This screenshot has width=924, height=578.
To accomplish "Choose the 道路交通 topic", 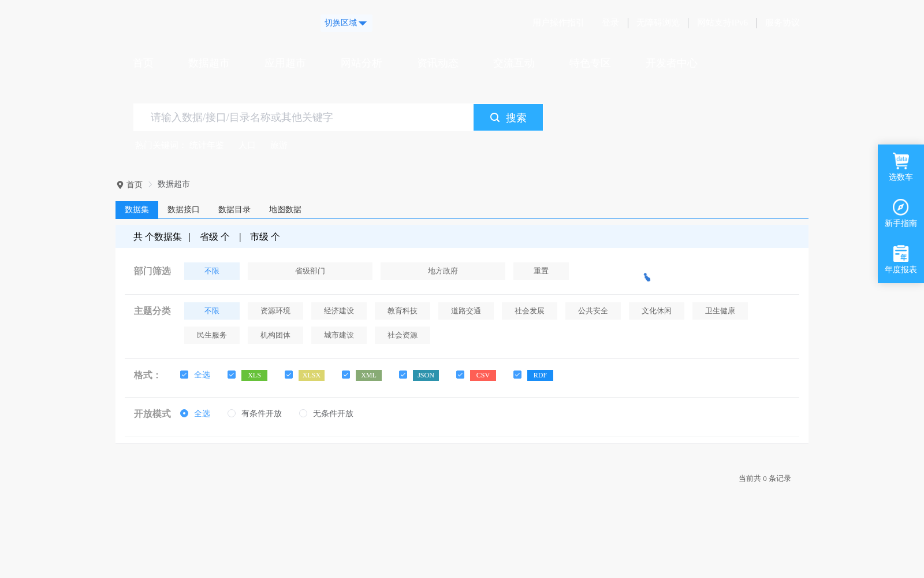I will click(466, 311).
